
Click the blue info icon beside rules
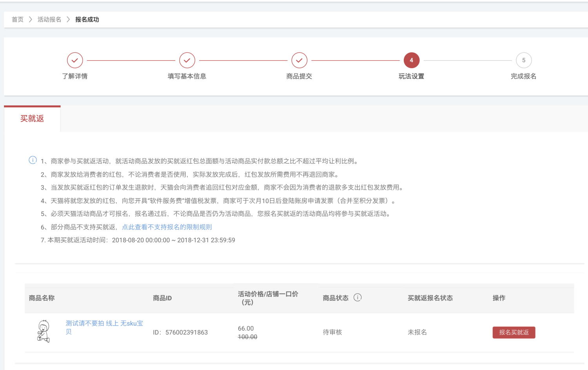33,160
